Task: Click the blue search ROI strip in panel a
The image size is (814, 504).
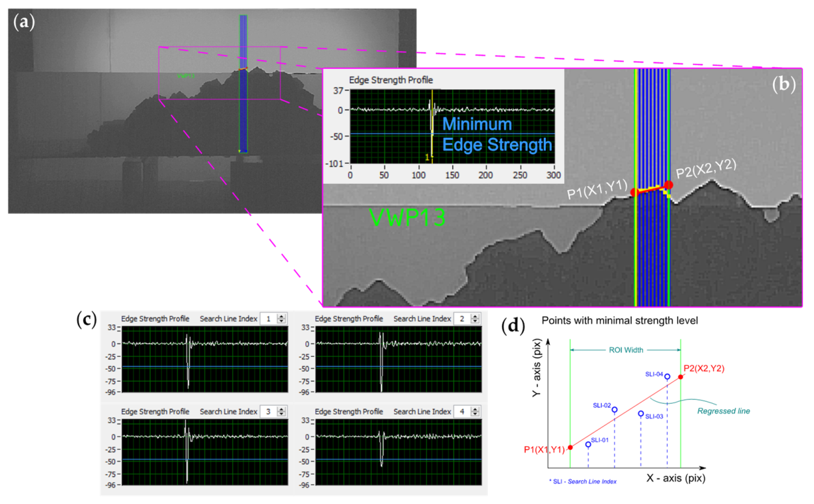Action: point(243,83)
